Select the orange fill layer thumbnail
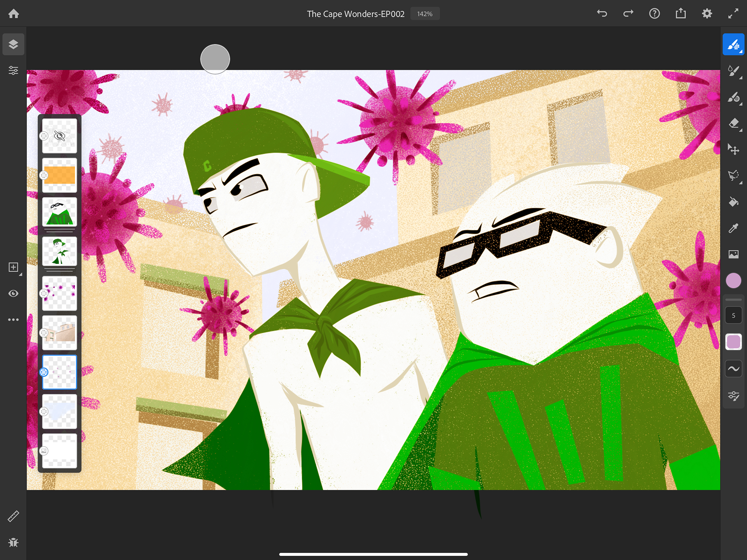The width and height of the screenshot is (747, 560). [60, 176]
